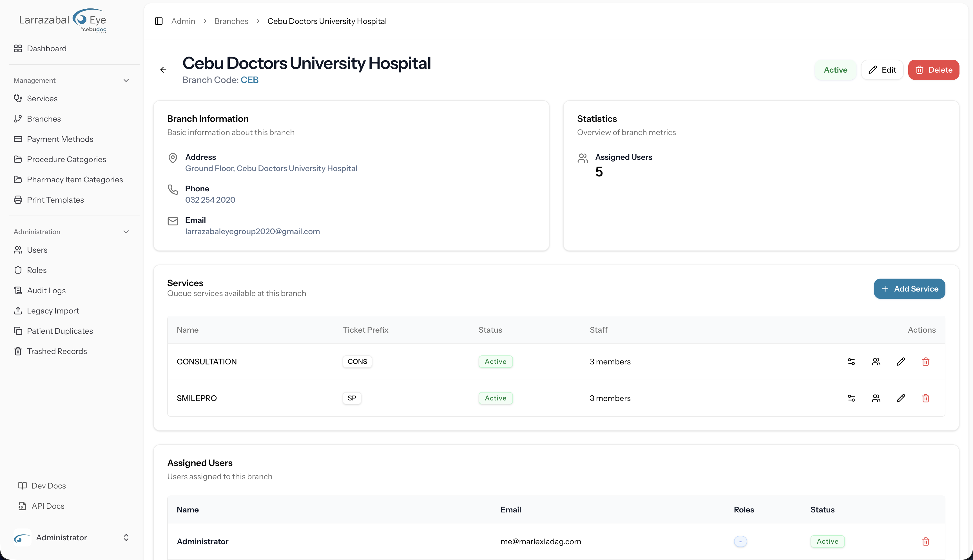Edit the SMILEPRO service pencil icon
This screenshot has height=560, width=973.
pos(901,398)
